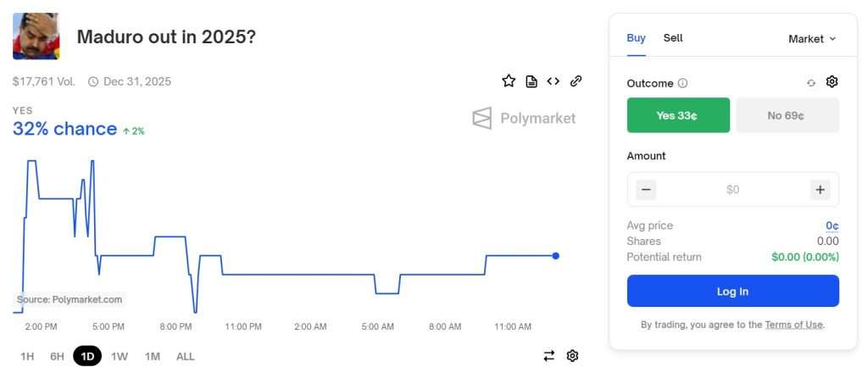Select the Buy tab
The image size is (868, 373).
point(636,38)
